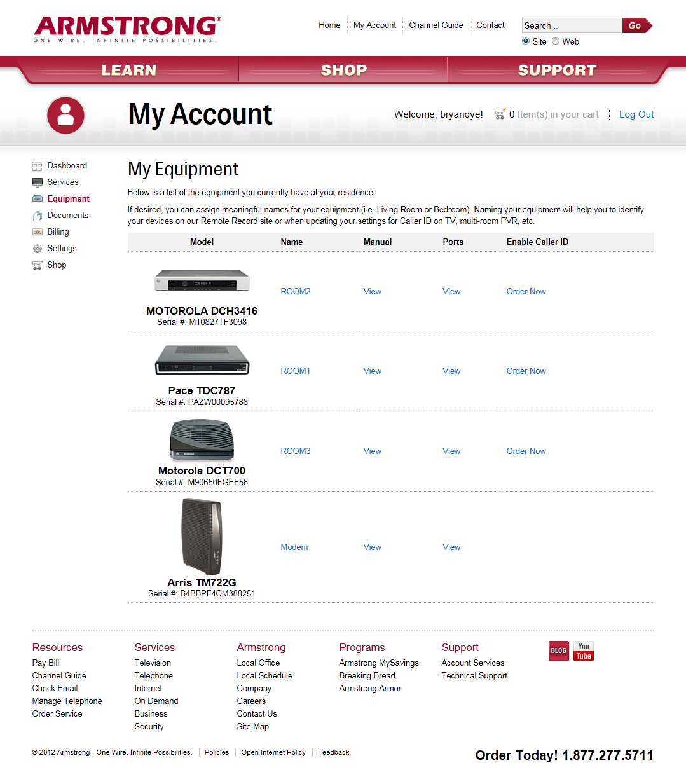Open Television footer link

tap(153, 663)
